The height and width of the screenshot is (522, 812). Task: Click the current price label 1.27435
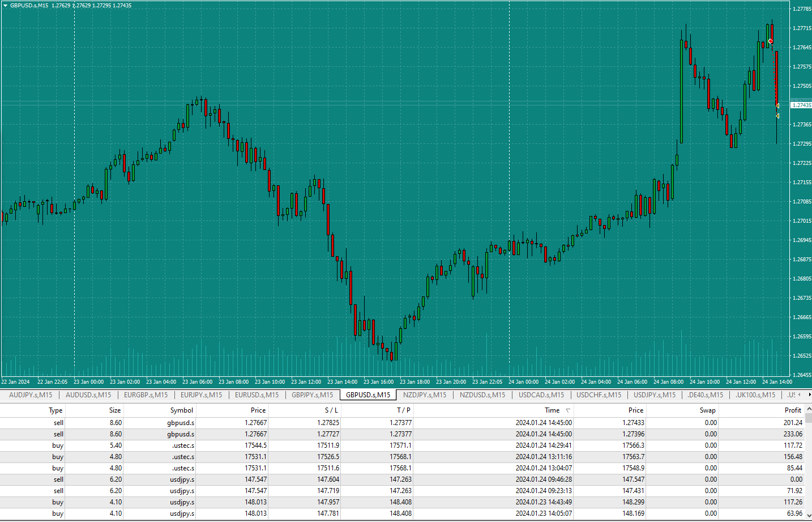coord(801,105)
